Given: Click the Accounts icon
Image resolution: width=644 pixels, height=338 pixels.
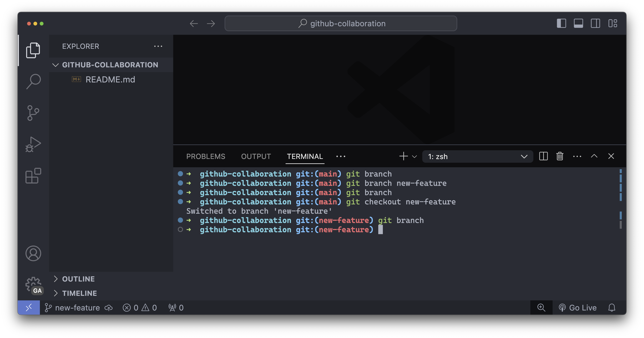Looking at the screenshot, I should tap(33, 253).
